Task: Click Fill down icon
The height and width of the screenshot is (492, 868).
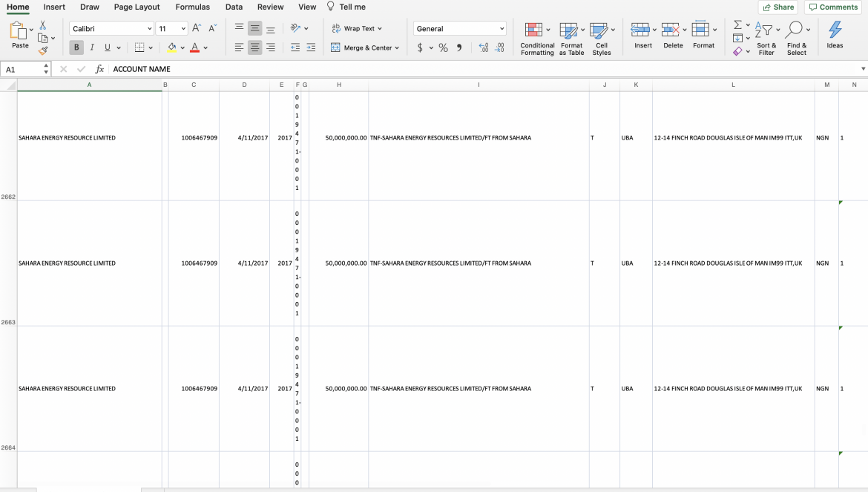Action: click(x=737, y=38)
